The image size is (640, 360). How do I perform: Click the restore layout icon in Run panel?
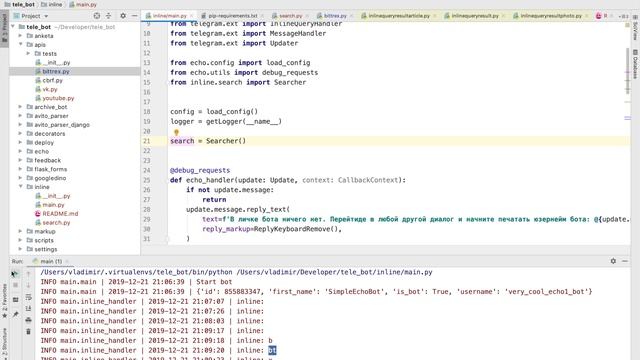click(16, 300)
